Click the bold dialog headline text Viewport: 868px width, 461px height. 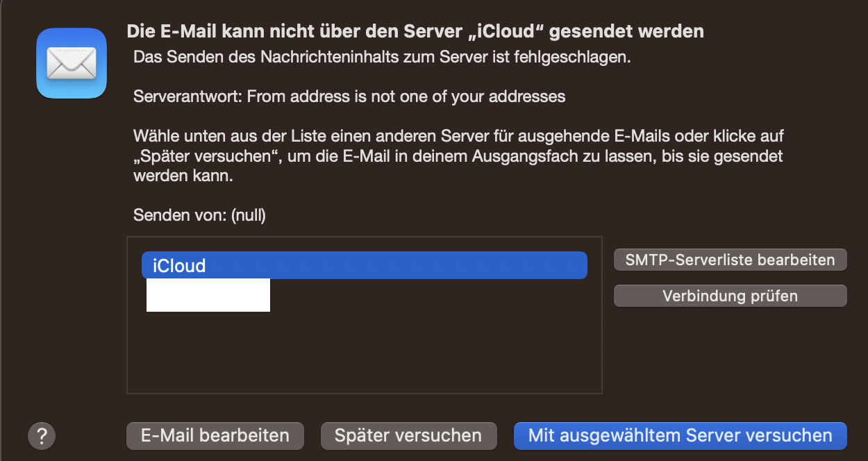click(415, 31)
